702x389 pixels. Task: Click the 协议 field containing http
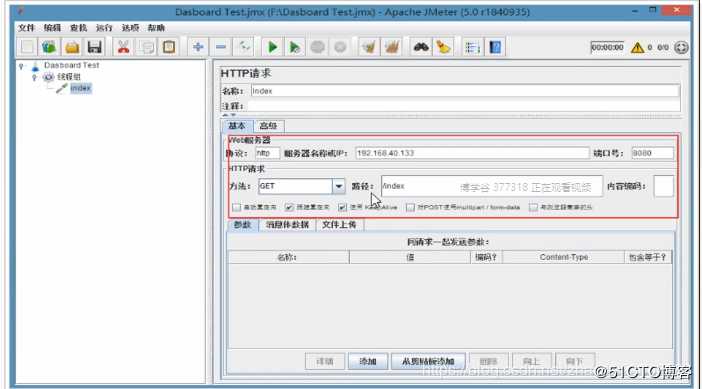267,153
